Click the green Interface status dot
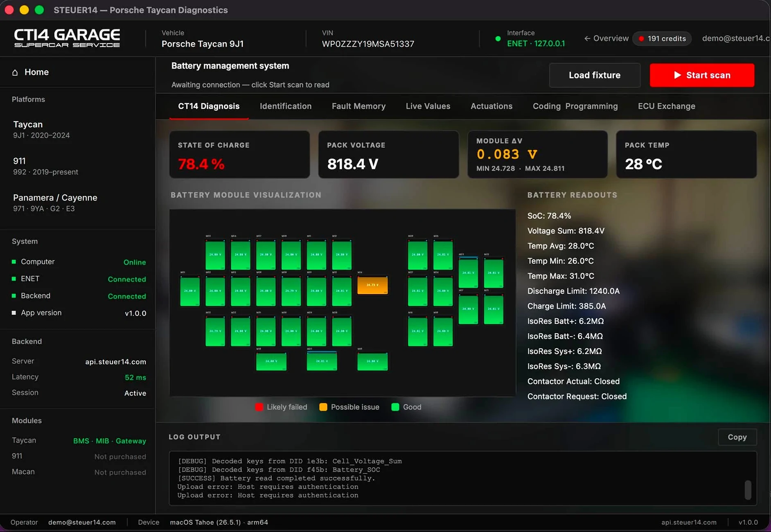This screenshot has width=771, height=532. pos(498,39)
